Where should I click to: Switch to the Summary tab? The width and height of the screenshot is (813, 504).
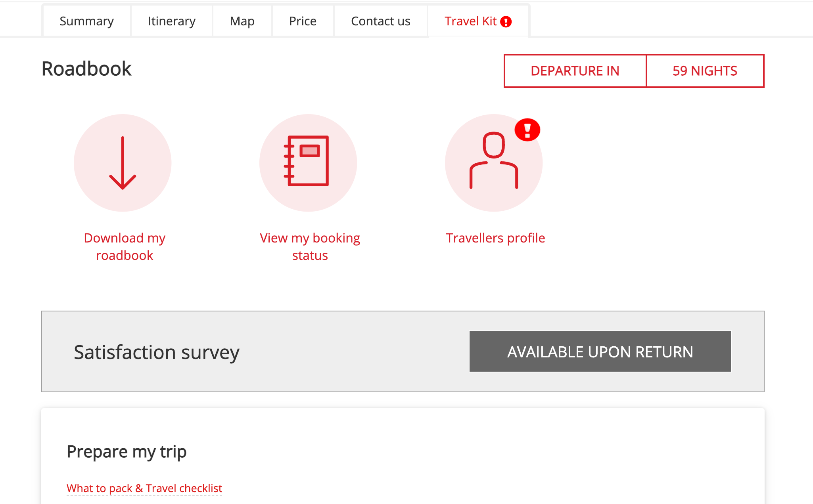(x=86, y=21)
